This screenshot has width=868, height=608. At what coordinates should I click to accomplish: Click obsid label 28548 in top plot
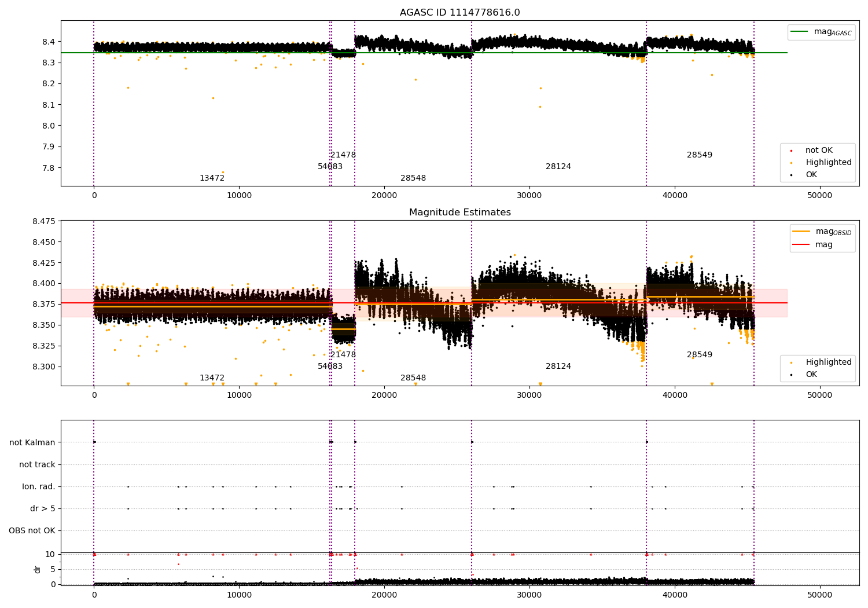tap(413, 178)
